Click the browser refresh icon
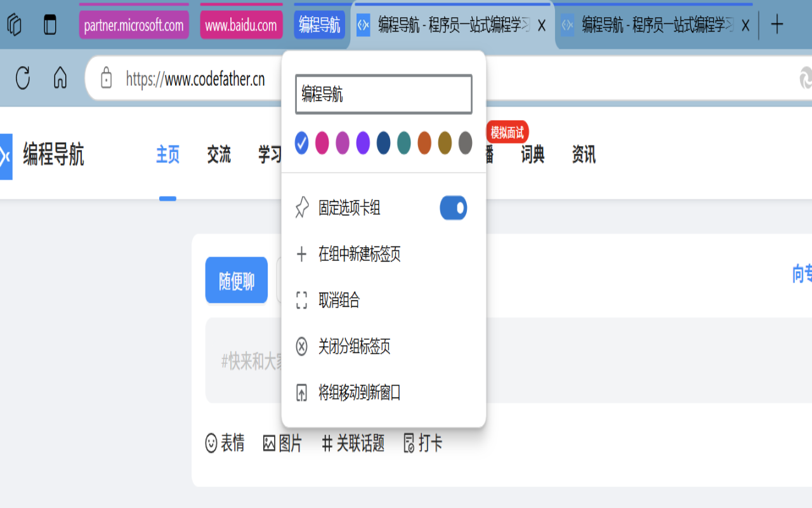 click(x=23, y=78)
